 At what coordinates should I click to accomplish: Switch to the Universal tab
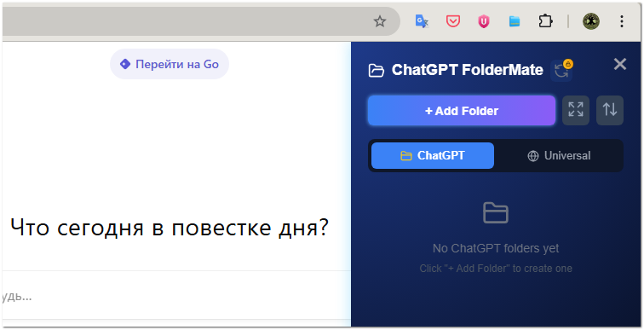coord(559,155)
